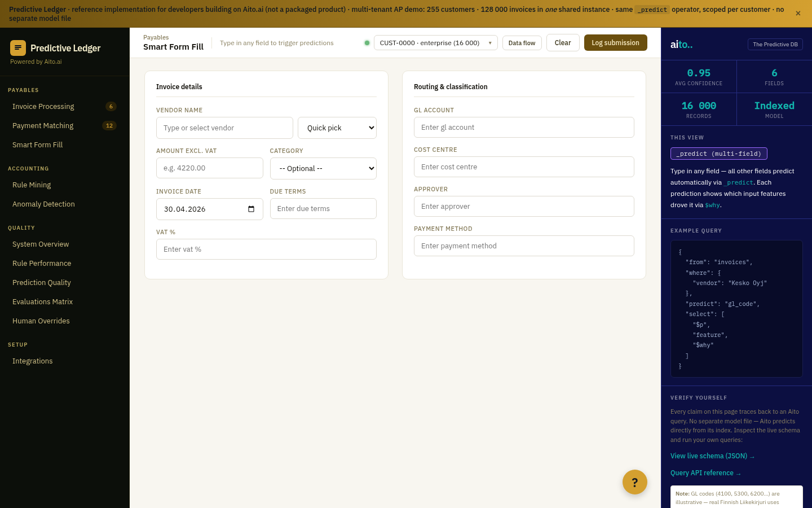Click the 0.95 avg confidence stat
Viewport: 812px width, 508px height.
[x=699, y=77]
